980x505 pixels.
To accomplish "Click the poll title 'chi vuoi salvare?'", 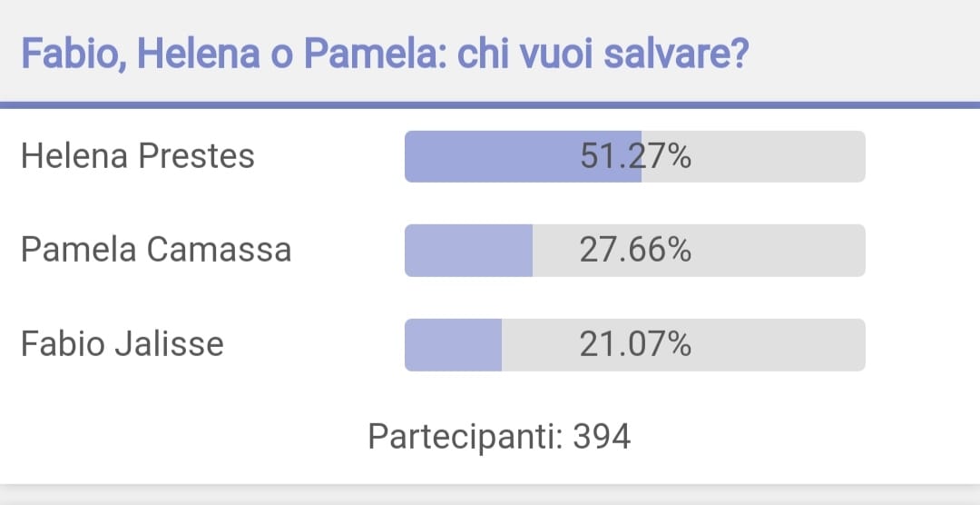I will click(x=603, y=54).
